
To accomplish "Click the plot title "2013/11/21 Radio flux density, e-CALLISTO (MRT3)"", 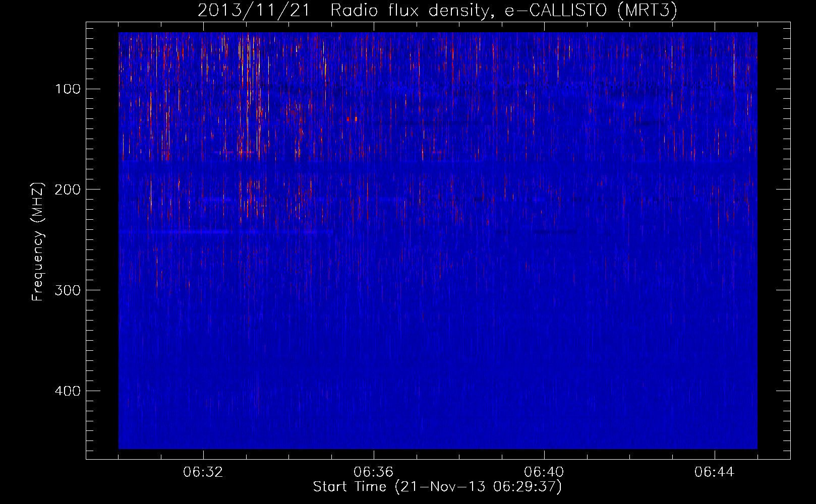I will [437, 10].
